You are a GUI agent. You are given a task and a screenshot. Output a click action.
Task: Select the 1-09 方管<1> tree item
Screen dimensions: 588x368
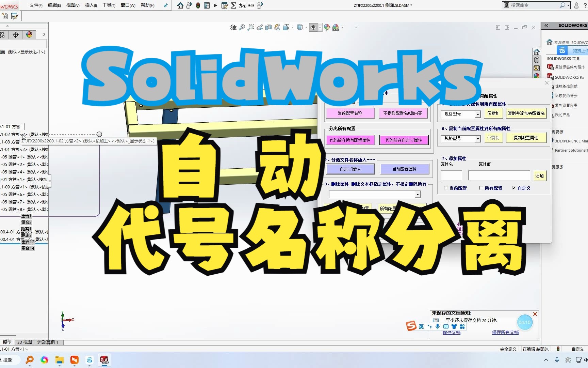[x=24, y=187]
